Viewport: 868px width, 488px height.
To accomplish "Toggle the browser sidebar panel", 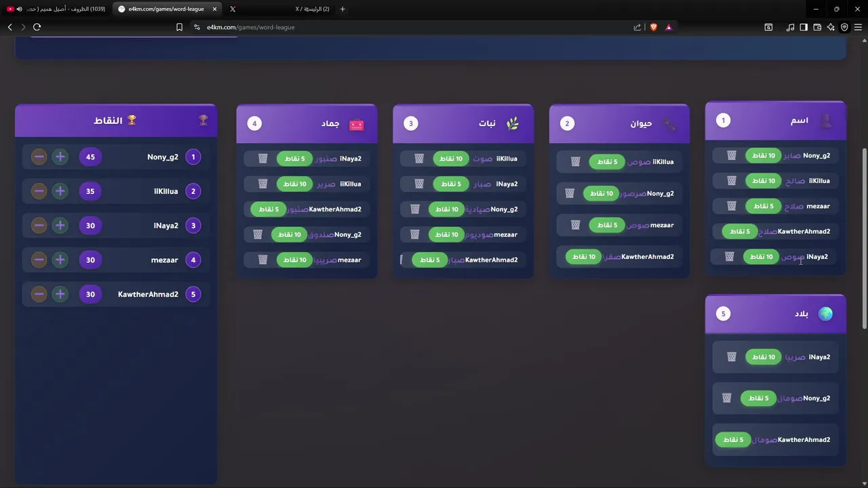I will (x=804, y=27).
